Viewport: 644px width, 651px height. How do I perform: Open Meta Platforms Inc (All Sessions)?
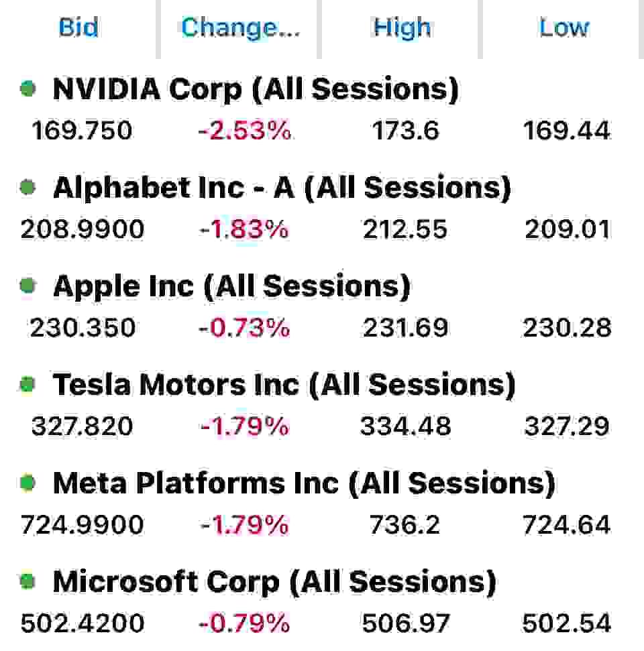click(304, 483)
